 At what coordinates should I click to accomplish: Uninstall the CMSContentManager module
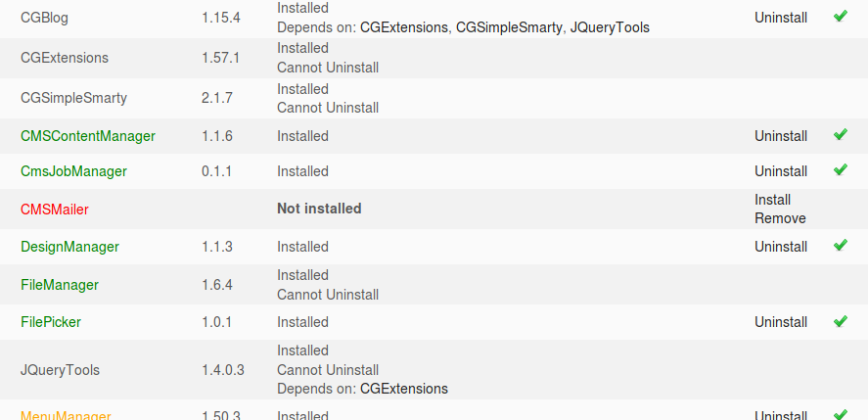[x=781, y=136]
